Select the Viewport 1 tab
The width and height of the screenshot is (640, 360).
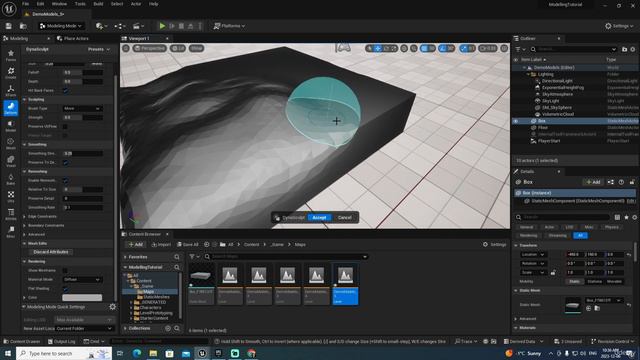139,38
